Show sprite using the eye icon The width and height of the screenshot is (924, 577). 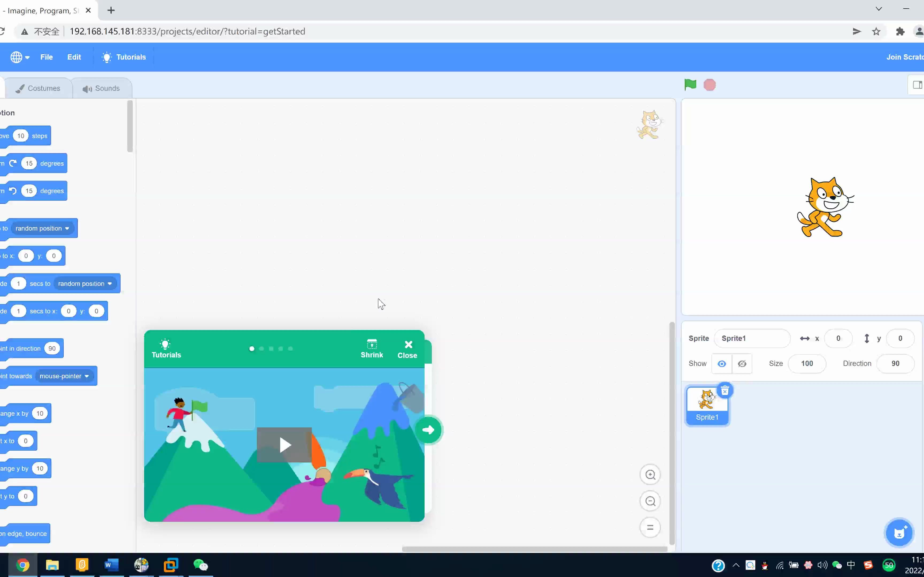point(722,364)
